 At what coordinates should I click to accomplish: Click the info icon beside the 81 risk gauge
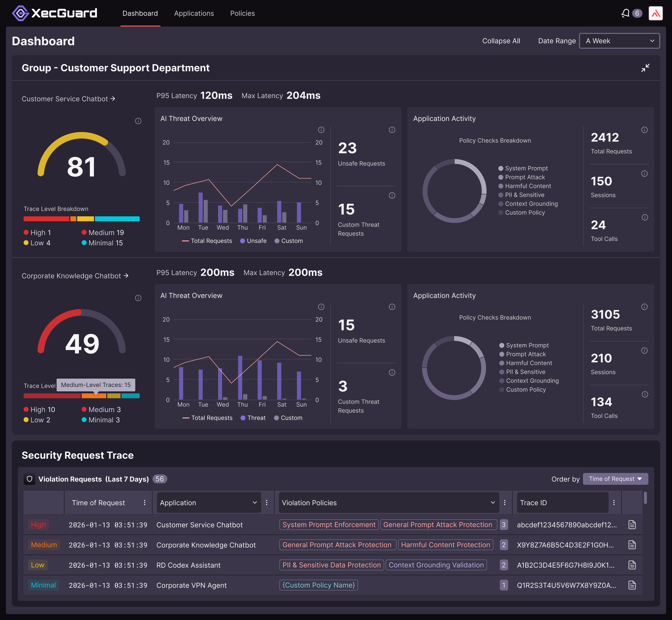pos(138,121)
